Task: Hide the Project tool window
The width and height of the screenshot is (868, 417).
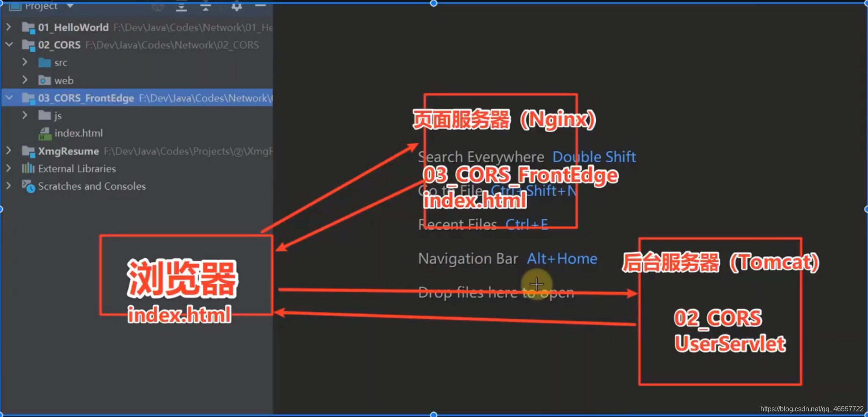Action: tap(260, 6)
